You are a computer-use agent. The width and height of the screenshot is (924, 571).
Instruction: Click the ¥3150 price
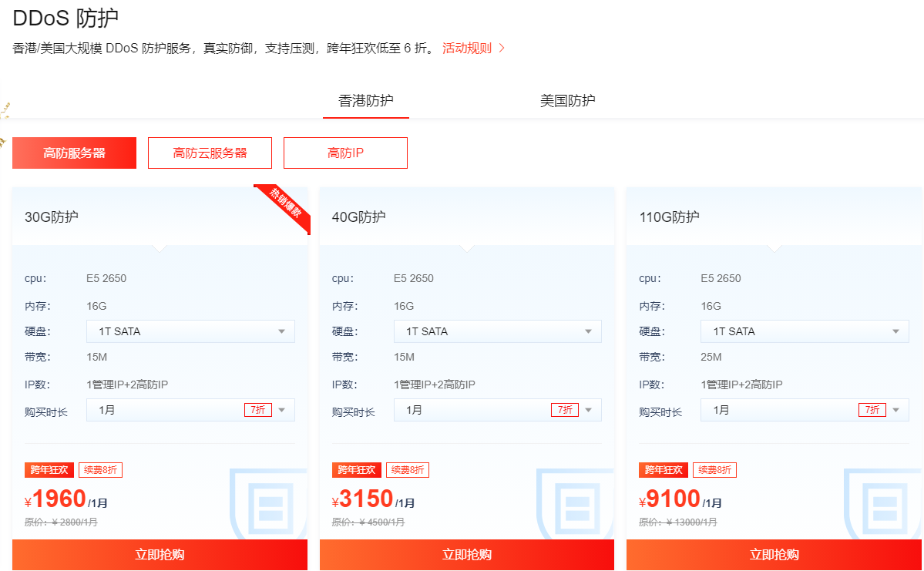362,499
